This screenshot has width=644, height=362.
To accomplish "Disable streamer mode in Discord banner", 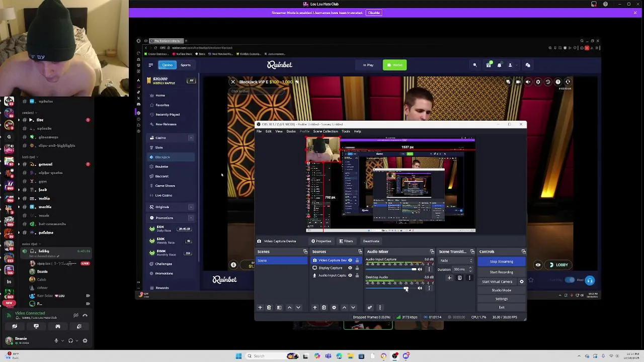I will click(x=374, y=13).
